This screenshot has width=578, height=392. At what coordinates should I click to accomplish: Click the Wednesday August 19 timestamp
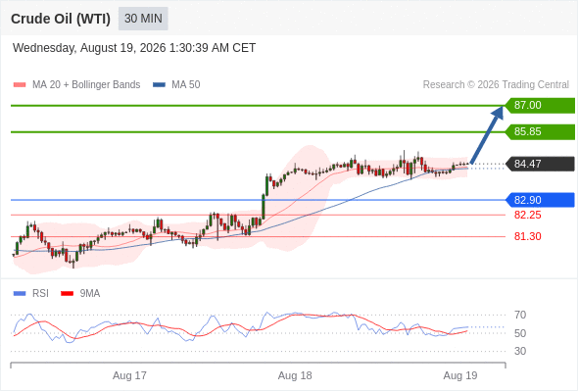134,48
